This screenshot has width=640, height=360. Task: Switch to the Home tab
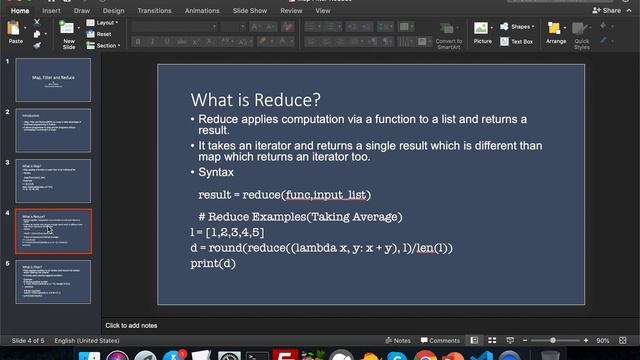(20, 11)
